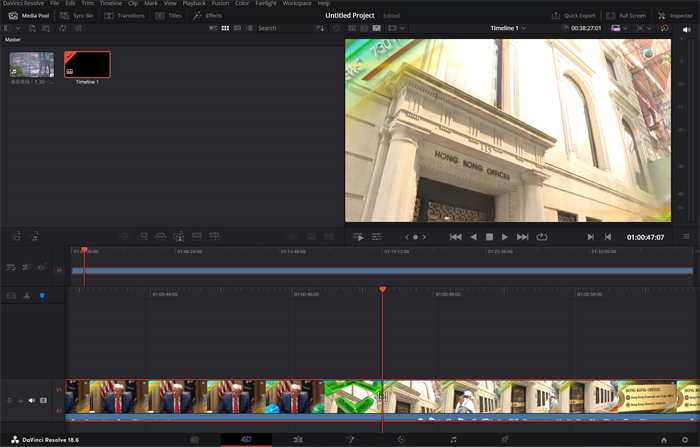
Task: Open the timeline resolution dropdown
Action: (619, 28)
